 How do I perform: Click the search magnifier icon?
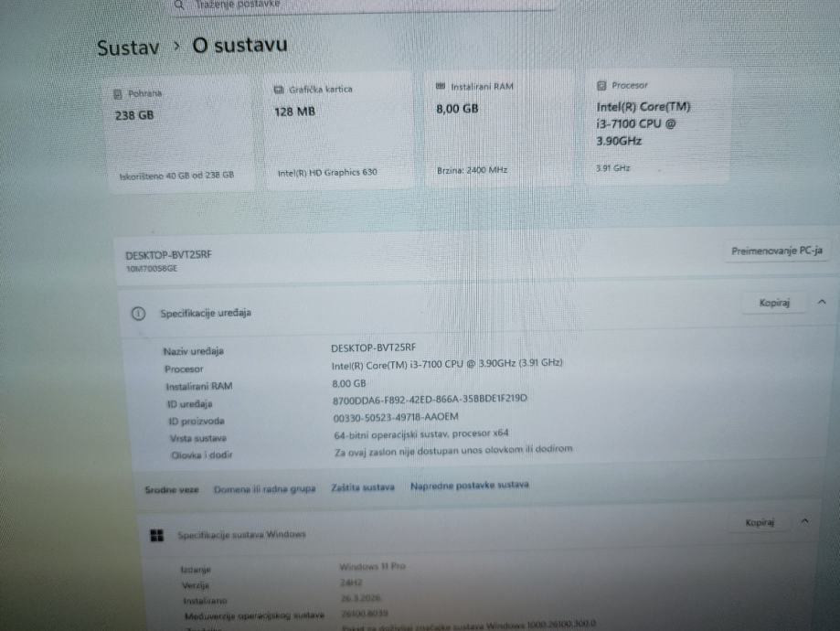click(x=179, y=5)
